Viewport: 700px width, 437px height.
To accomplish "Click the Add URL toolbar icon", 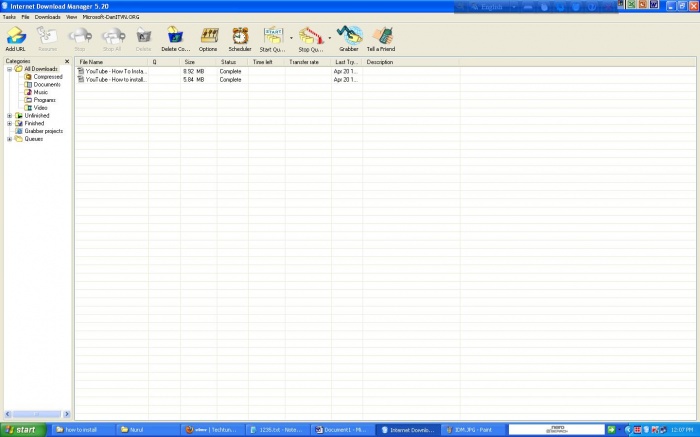I will pyautogui.click(x=16, y=36).
